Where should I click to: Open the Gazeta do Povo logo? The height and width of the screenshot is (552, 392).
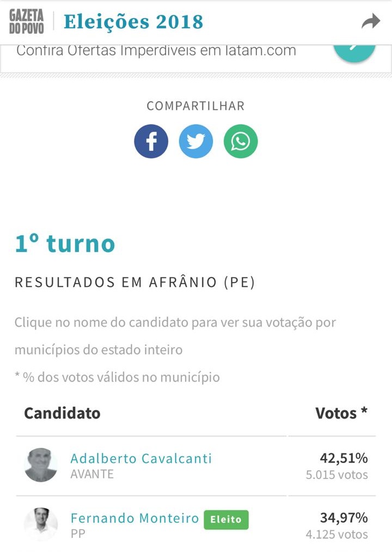coord(27,21)
